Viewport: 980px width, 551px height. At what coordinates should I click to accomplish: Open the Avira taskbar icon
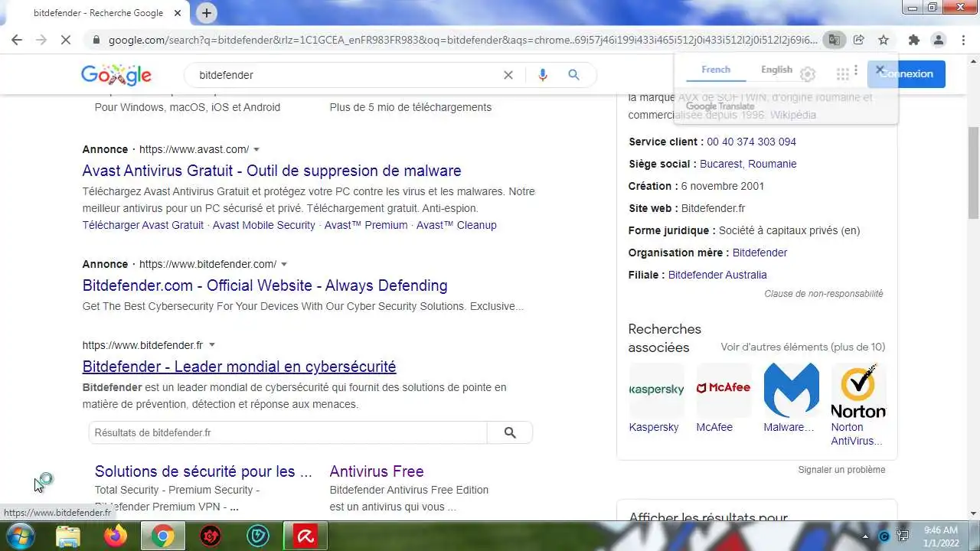click(x=305, y=536)
